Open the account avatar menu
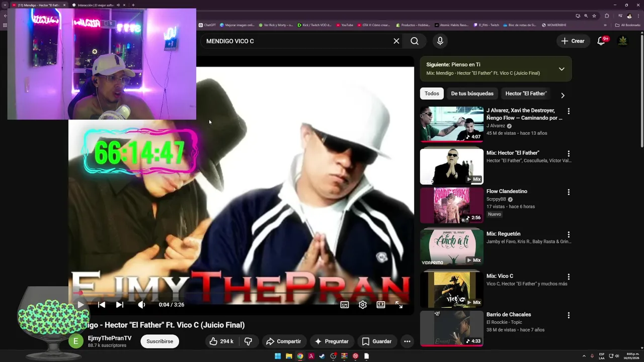The image size is (644, 362). (x=623, y=41)
